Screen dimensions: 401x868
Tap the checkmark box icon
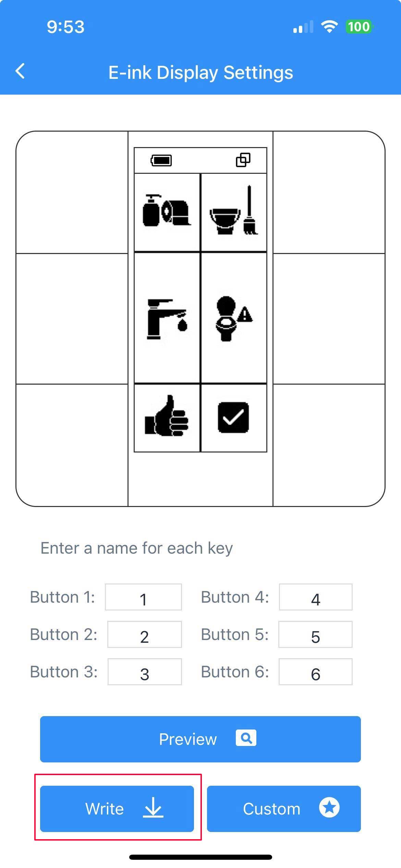pyautogui.click(x=233, y=417)
